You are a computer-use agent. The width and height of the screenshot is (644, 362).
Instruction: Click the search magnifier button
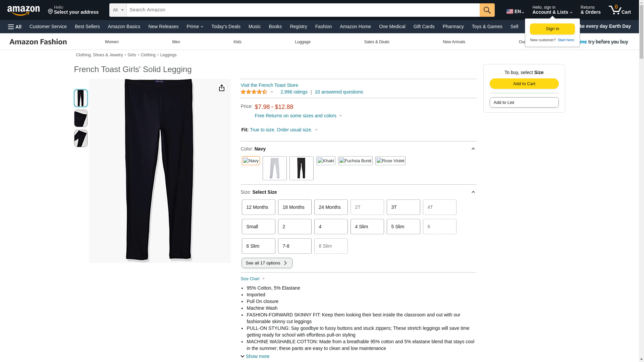[487, 10]
